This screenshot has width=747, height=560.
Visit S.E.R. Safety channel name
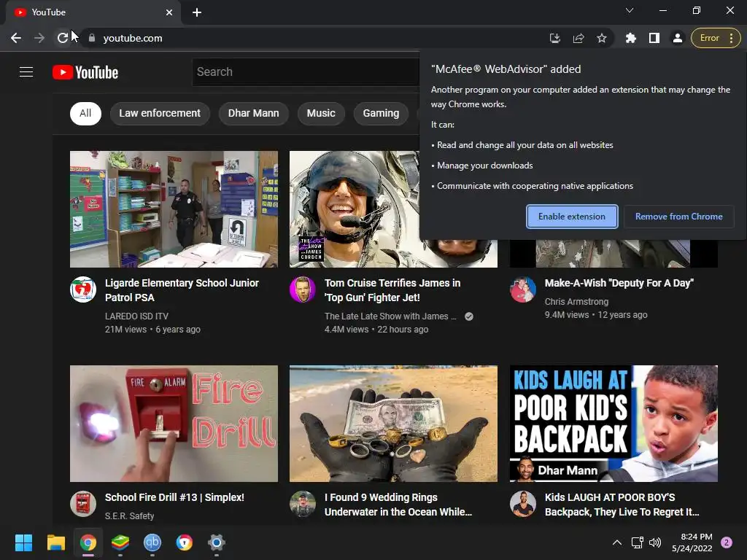[129, 516]
